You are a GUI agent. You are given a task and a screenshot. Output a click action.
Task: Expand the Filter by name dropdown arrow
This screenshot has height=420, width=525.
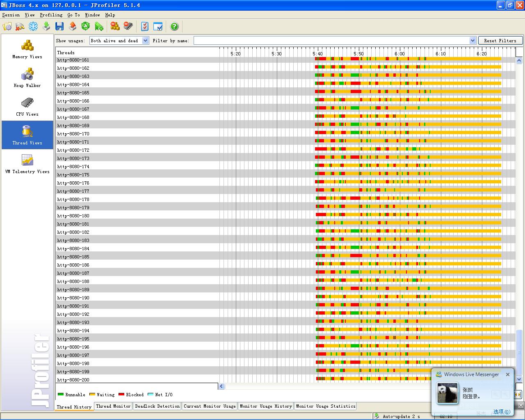click(472, 41)
